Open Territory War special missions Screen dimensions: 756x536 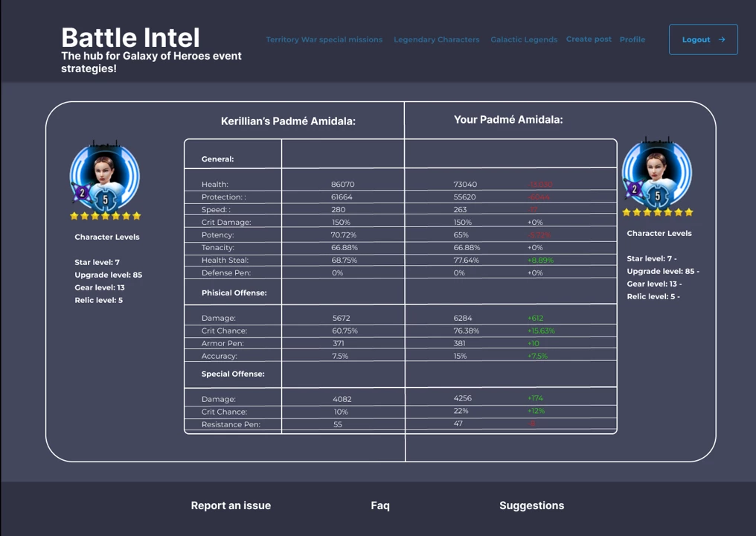click(x=324, y=39)
